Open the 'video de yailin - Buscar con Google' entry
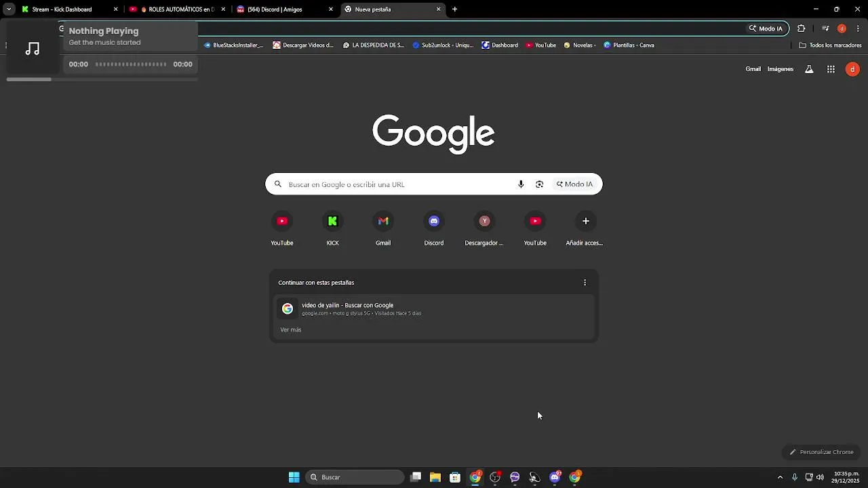 434,308
